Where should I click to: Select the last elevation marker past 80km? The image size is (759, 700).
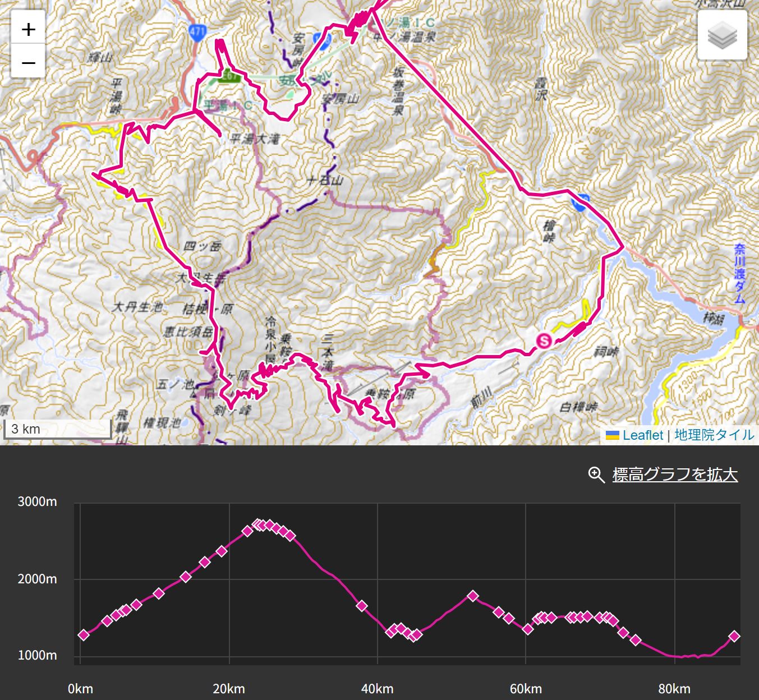(x=734, y=636)
